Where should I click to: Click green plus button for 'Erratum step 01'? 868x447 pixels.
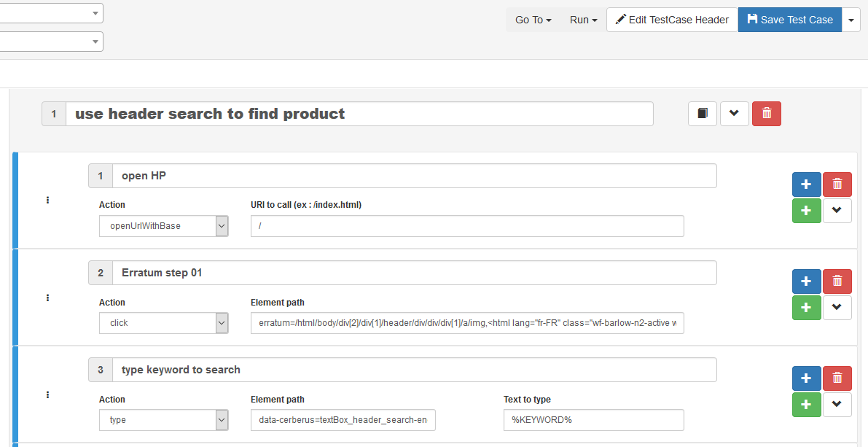tap(807, 308)
